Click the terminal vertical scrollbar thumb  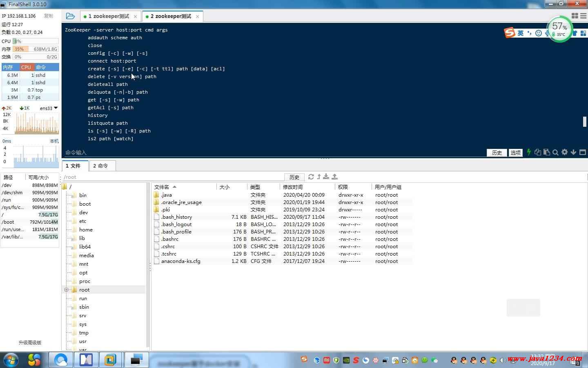[584, 121]
